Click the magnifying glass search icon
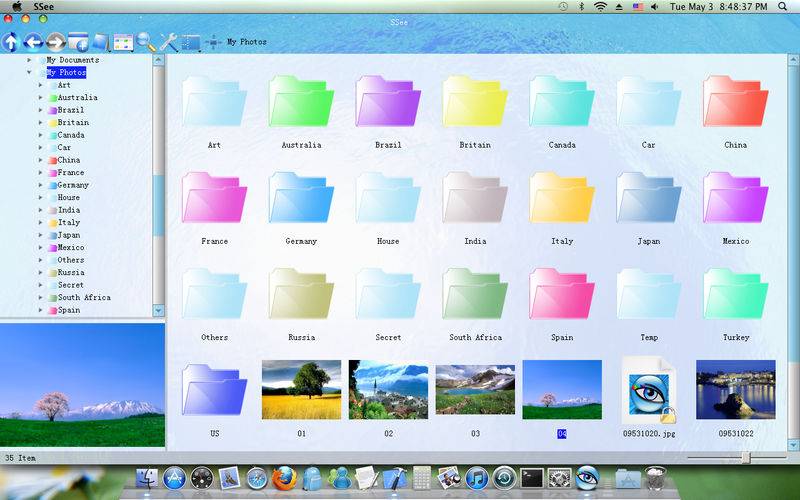Screen dimensions: 800x500 pos(146,42)
